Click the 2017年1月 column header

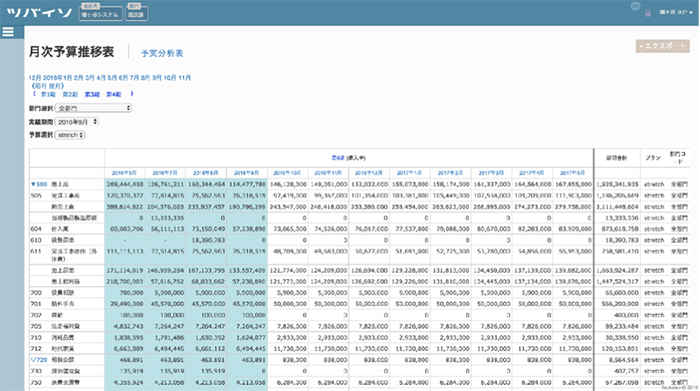(409, 173)
